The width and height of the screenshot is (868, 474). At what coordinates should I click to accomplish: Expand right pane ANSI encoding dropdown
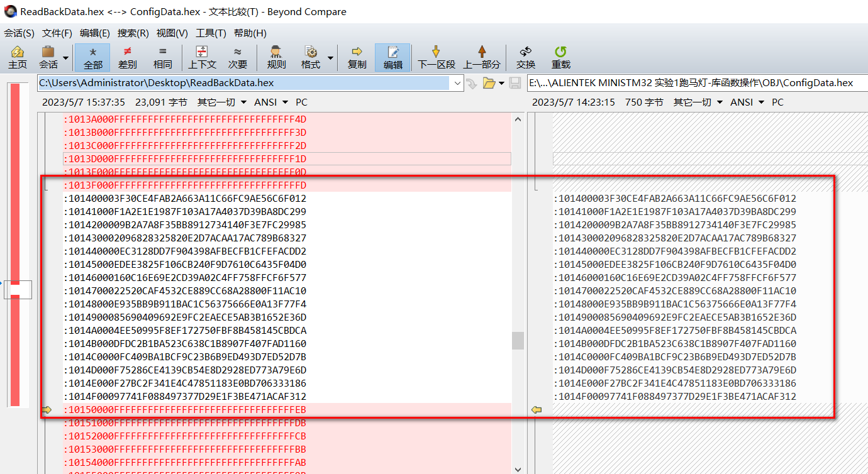(747, 102)
